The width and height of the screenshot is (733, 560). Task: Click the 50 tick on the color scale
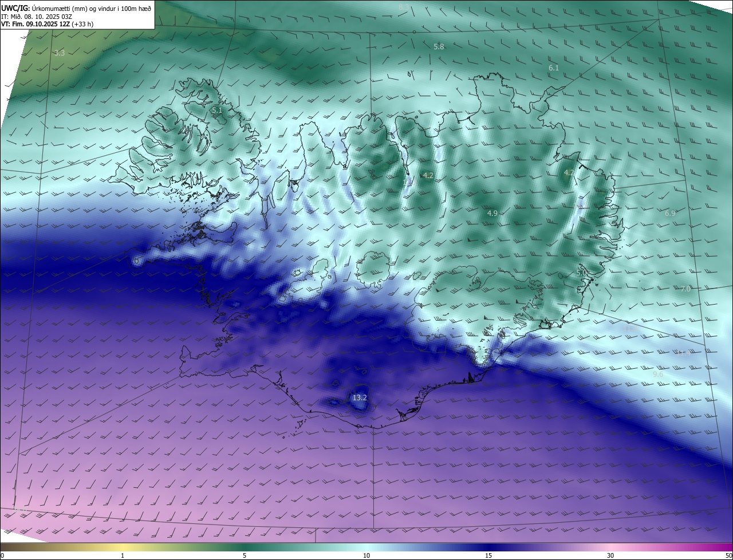[728, 555]
